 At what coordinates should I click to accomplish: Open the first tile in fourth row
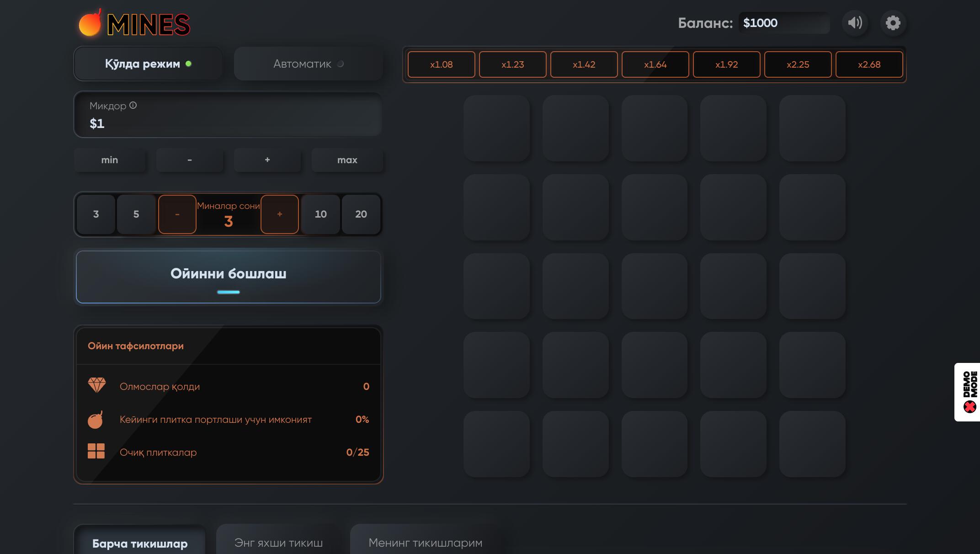pos(497,365)
